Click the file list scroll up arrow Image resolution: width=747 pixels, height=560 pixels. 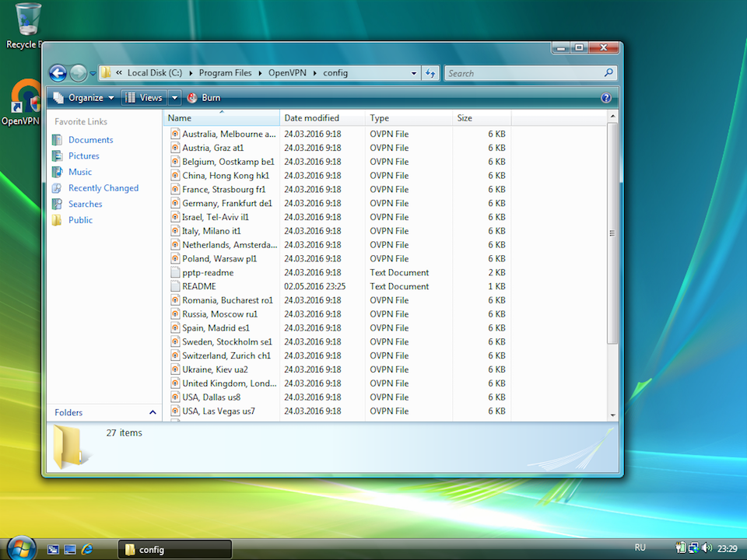tap(612, 116)
